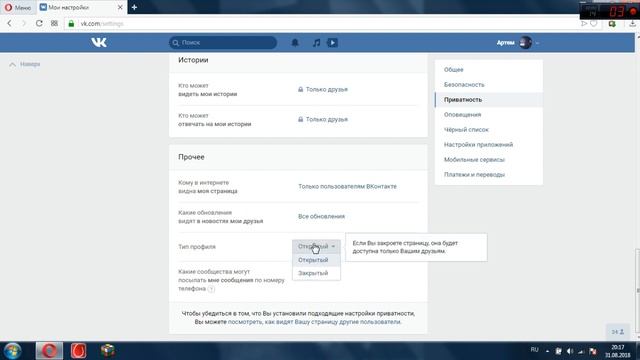Screen dimensions: 640x360
Task: Show hidden tray icons arrow
Action: coord(547,351)
